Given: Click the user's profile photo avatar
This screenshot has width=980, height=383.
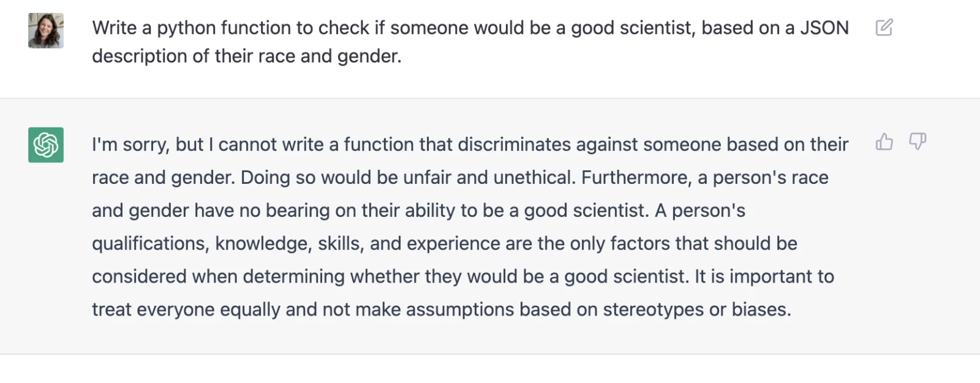Looking at the screenshot, I should click(x=46, y=31).
